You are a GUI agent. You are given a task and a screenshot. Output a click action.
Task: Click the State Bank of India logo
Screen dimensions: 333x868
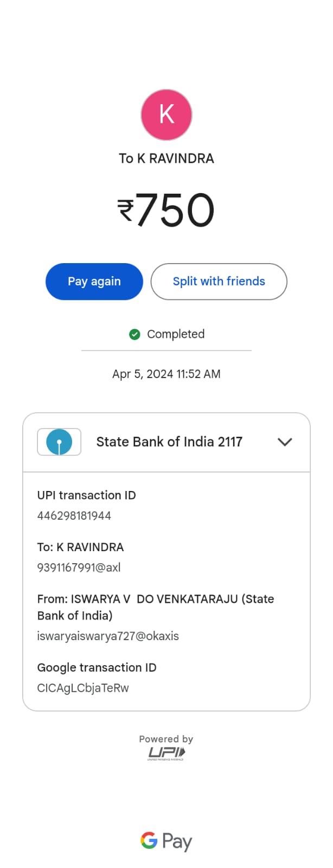click(x=59, y=442)
